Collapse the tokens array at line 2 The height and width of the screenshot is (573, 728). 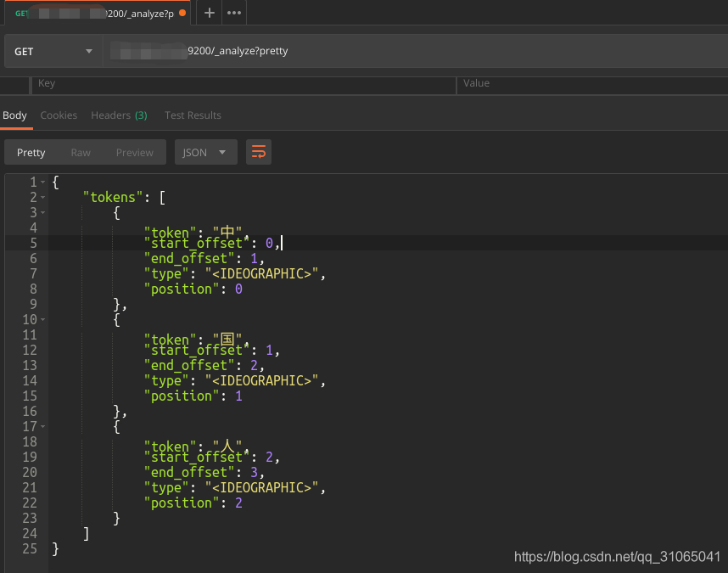pos(42,197)
